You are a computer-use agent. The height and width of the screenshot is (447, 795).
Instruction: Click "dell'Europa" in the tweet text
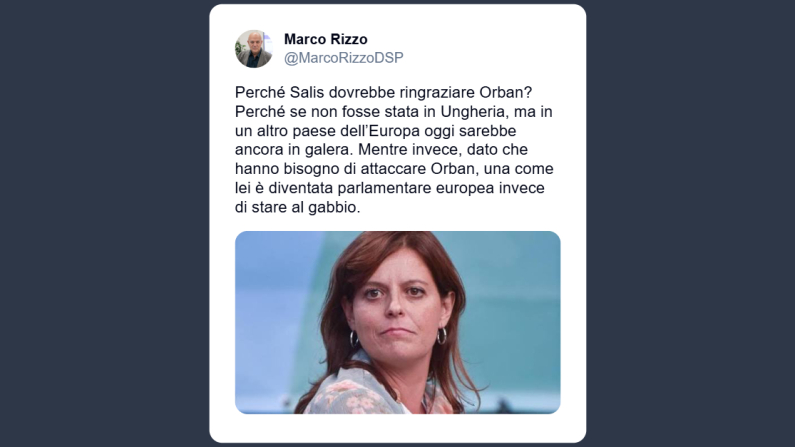point(382,131)
